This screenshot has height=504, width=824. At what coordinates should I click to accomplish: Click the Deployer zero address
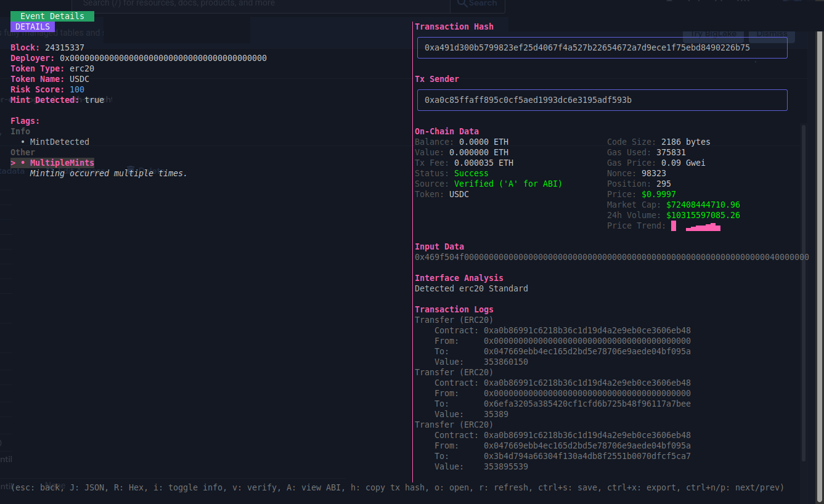(x=163, y=58)
